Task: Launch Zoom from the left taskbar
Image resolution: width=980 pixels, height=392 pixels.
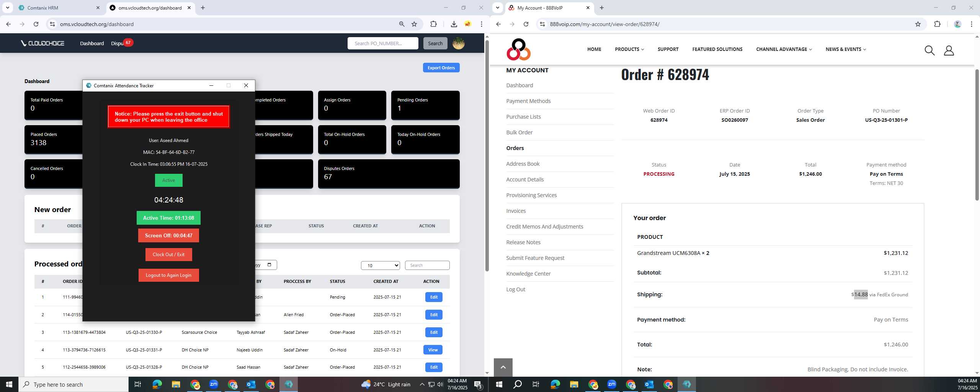Action: tap(214, 384)
